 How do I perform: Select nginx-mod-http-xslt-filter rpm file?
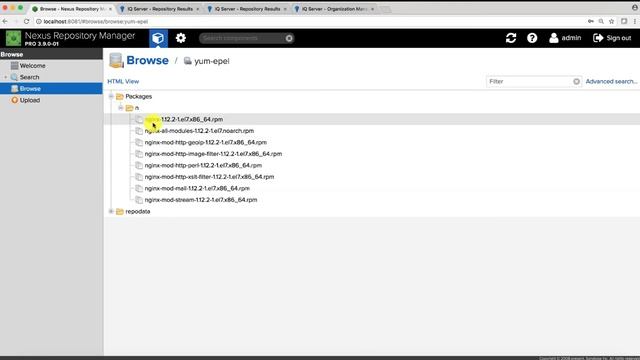[x=209, y=177]
